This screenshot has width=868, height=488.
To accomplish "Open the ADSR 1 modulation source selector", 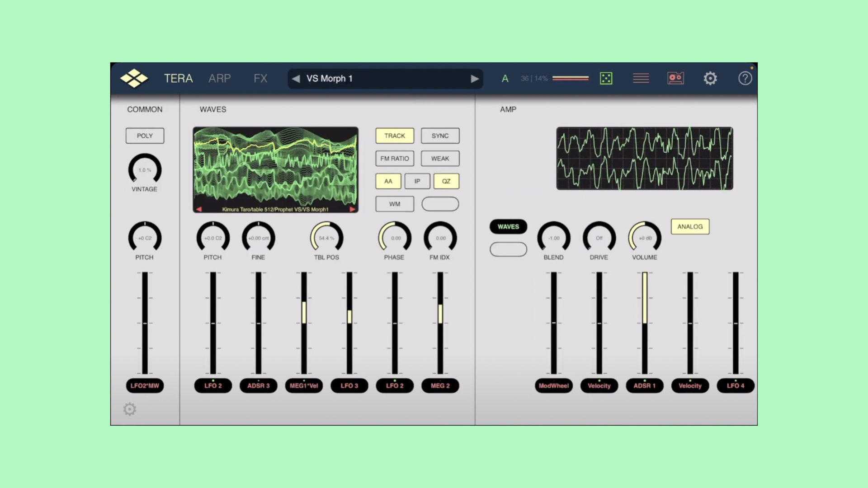I will coord(644,385).
